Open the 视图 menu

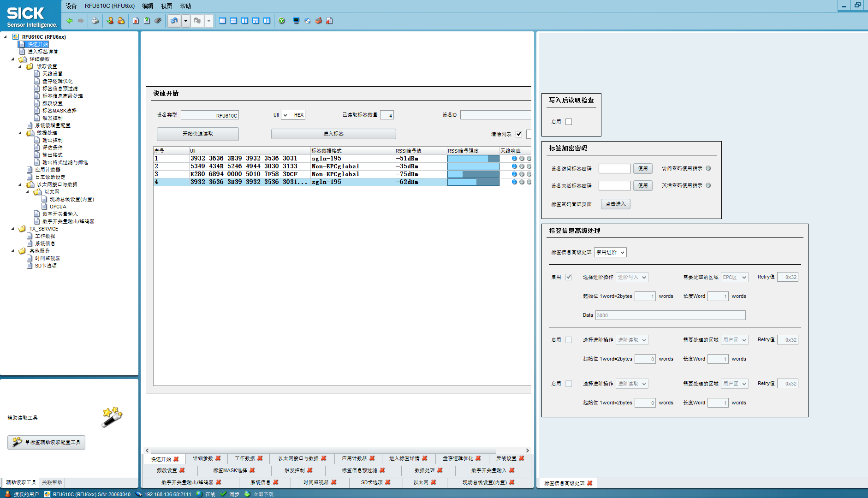(x=166, y=6)
